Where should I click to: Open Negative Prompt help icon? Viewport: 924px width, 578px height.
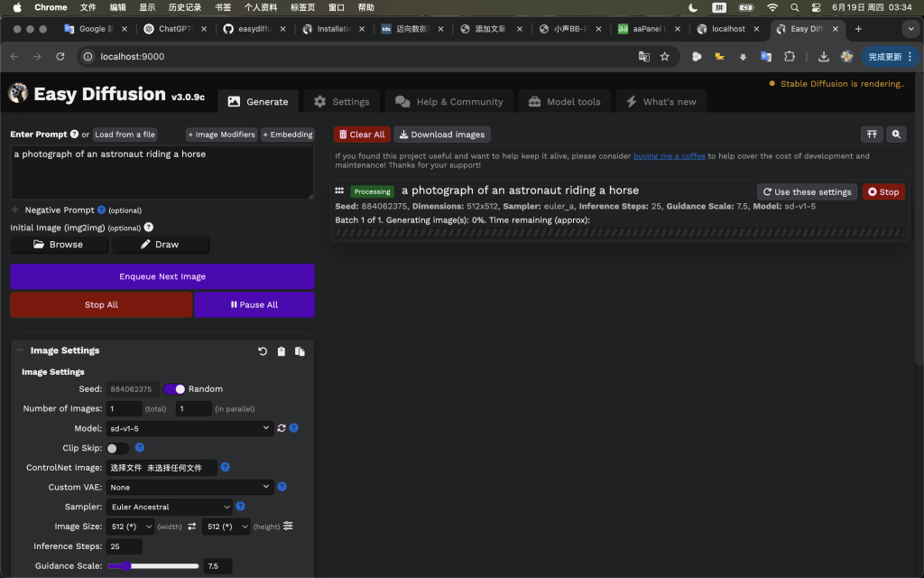[x=101, y=210]
